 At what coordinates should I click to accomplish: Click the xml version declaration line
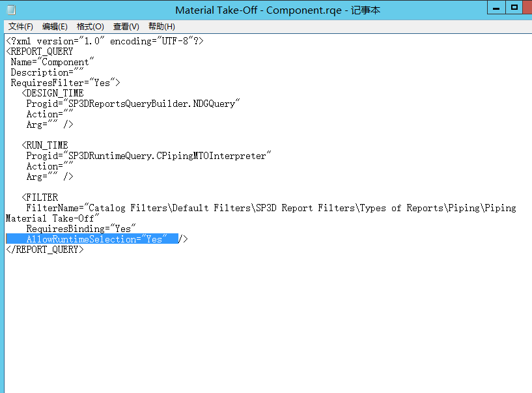[x=104, y=41]
